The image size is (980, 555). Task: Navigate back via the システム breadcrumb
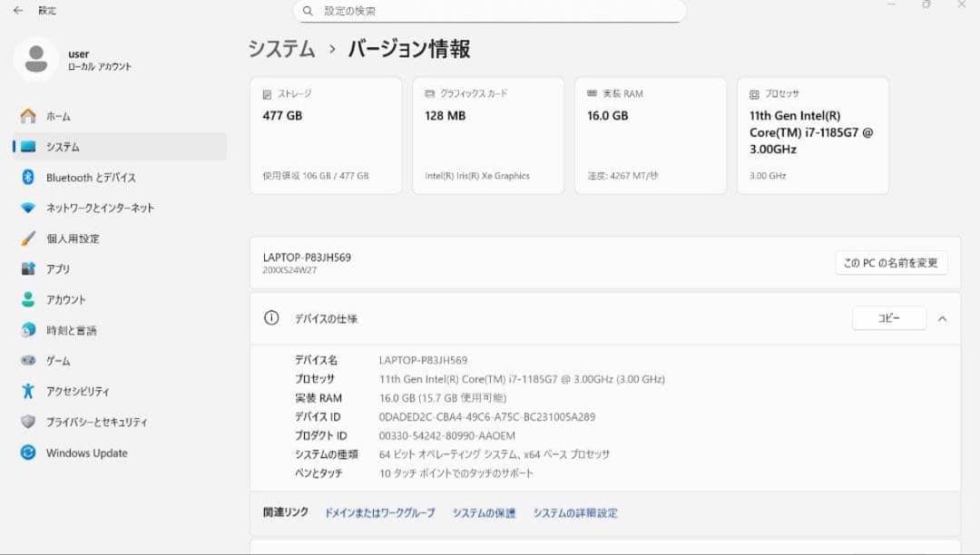click(x=280, y=50)
